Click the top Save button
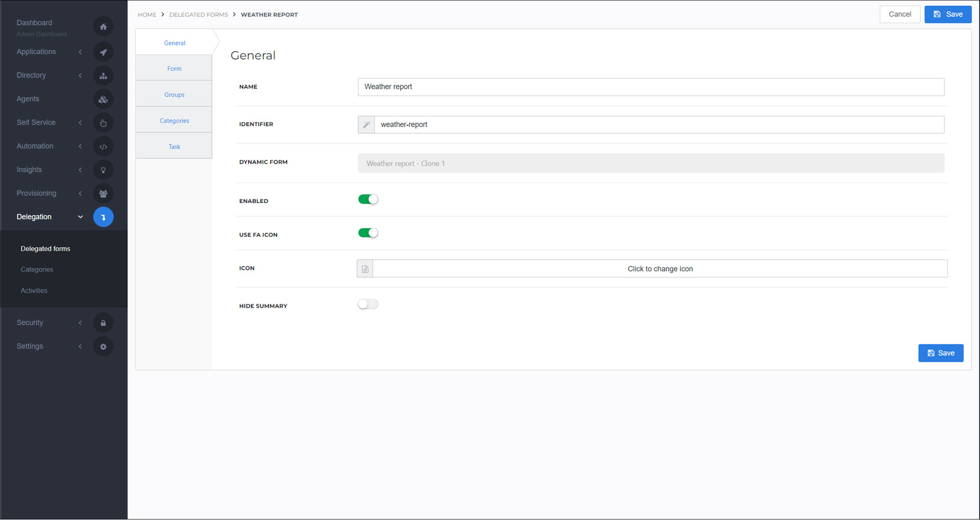 click(948, 14)
